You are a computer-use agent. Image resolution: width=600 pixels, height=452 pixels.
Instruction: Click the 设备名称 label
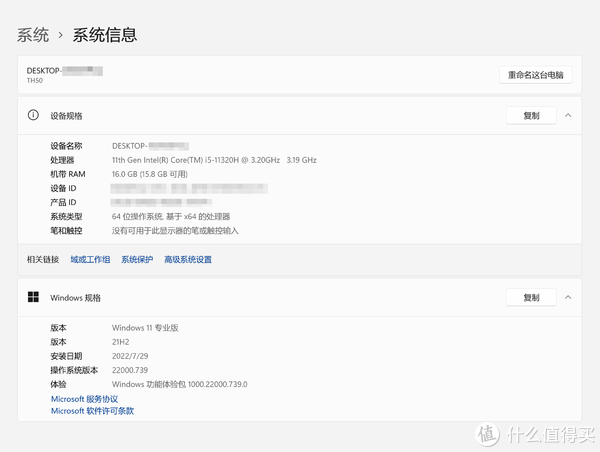pos(66,146)
